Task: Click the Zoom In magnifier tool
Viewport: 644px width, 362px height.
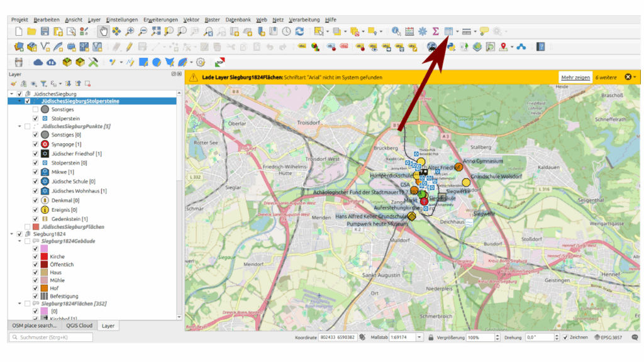Action: (x=130, y=31)
